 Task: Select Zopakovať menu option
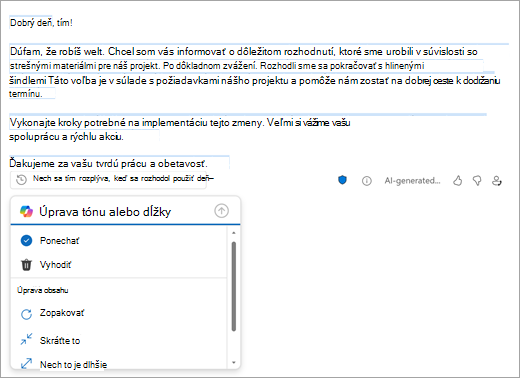(x=119, y=313)
